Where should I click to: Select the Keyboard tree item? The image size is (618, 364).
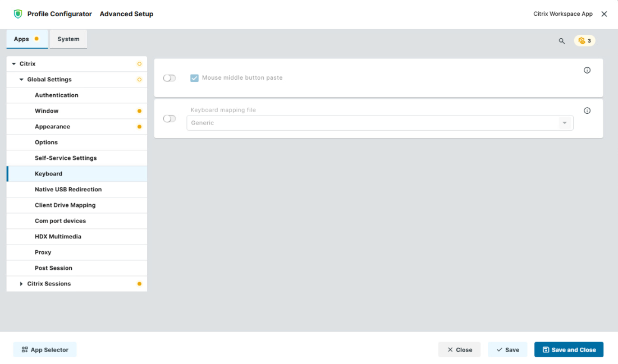(x=77, y=174)
